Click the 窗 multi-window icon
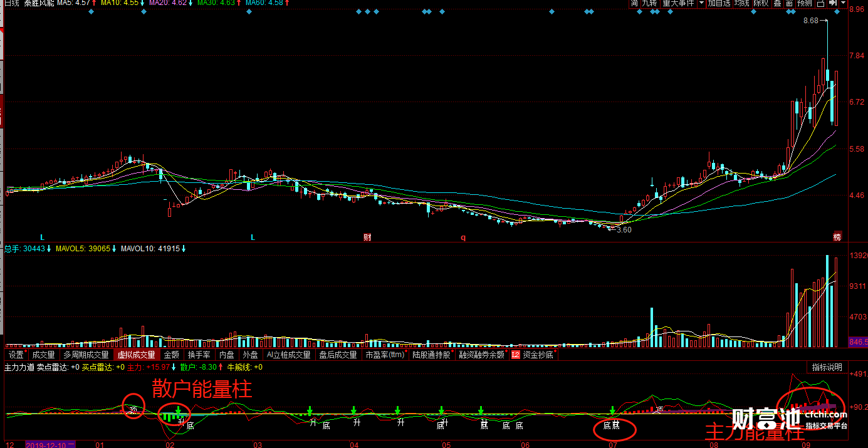868x448 pixels. [x=789, y=3]
